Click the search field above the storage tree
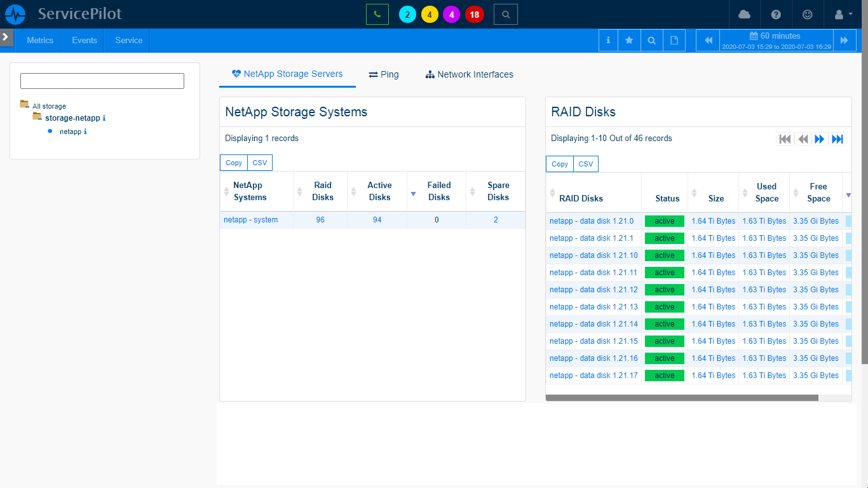 102,81
